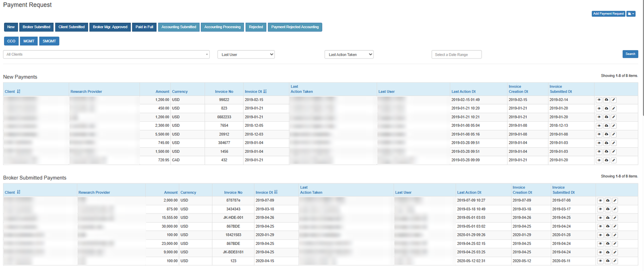Click the MGMT button

[29, 41]
